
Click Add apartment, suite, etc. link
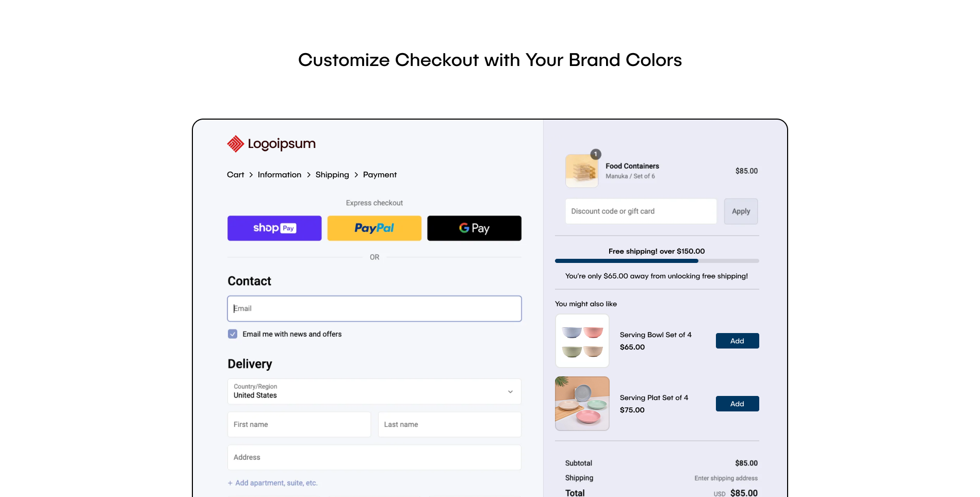coord(272,483)
